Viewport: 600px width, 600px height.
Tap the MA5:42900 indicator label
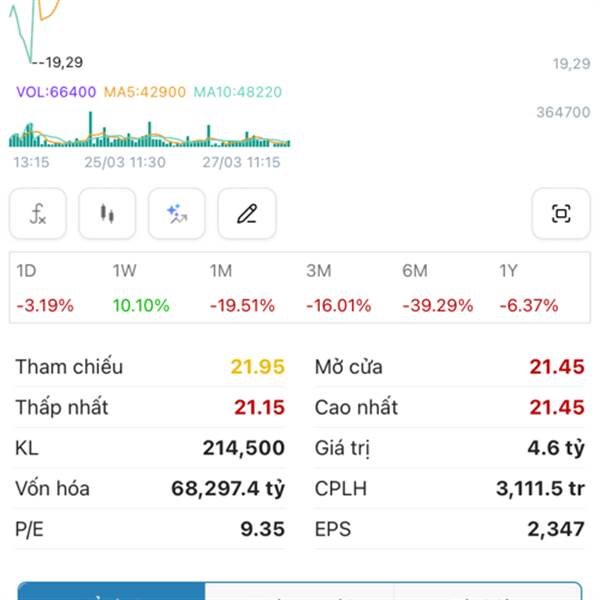(145, 92)
